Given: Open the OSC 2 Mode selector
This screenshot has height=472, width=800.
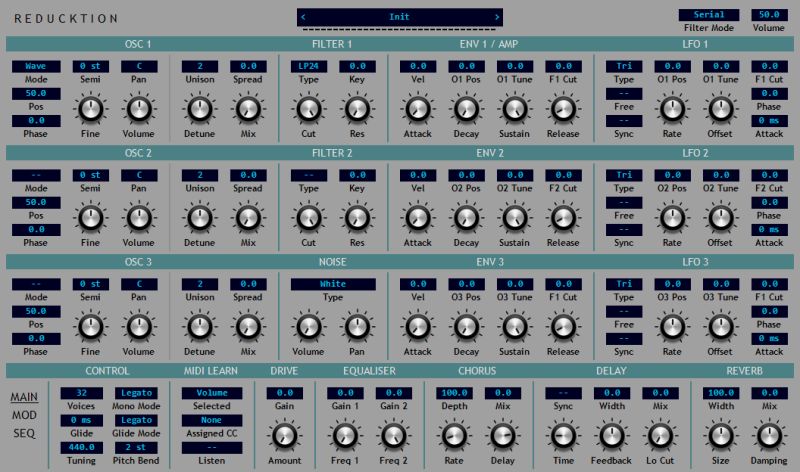Looking at the screenshot, I should 36,175.
